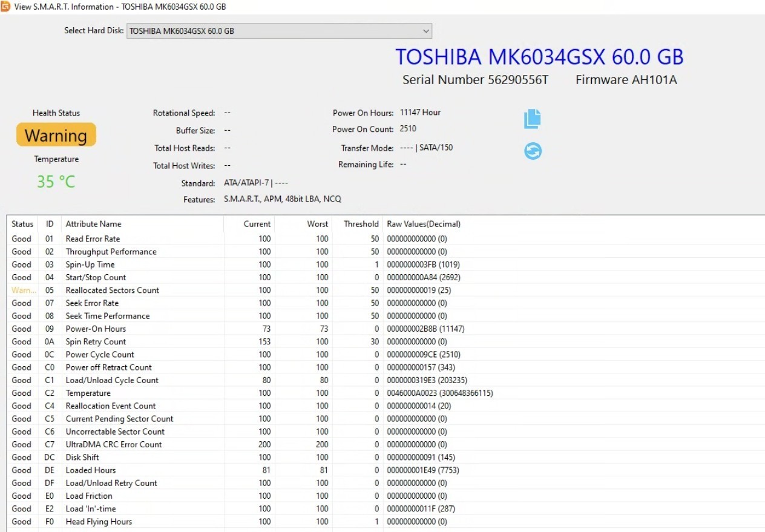Click the TOSHIBA MK6034GSX 60.0 GB heading

[539, 57]
